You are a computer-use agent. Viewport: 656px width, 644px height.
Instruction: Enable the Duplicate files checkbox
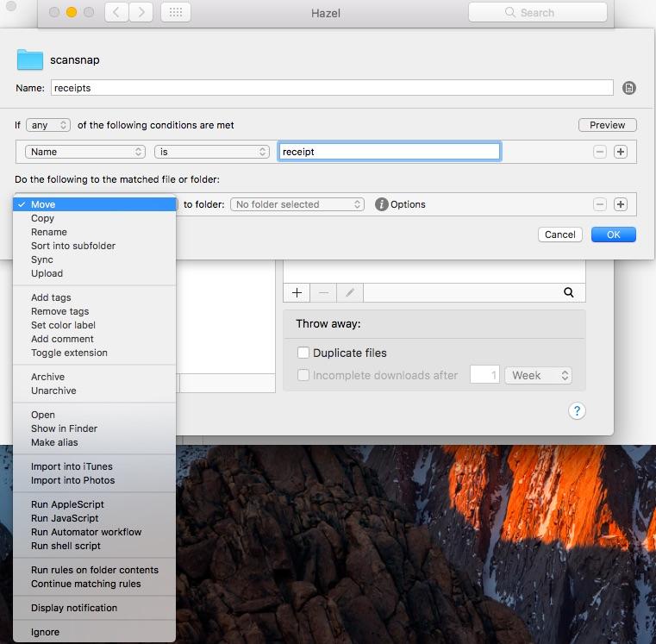303,353
